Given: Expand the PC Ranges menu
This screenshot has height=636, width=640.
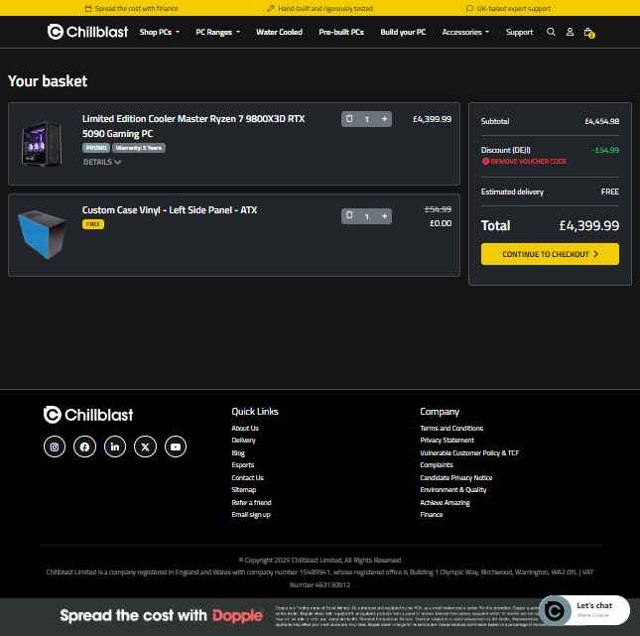Looking at the screenshot, I should tap(218, 32).
